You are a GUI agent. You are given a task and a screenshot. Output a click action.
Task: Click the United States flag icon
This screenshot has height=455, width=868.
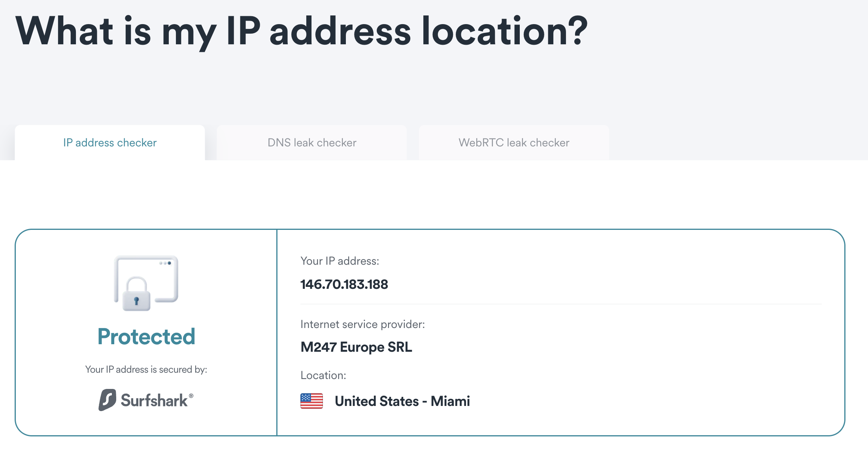click(311, 401)
